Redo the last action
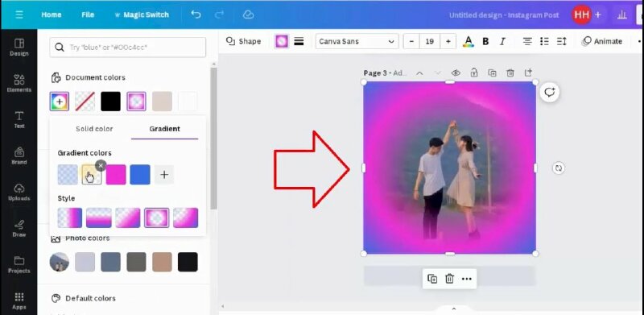The height and width of the screenshot is (315, 644). [219, 15]
